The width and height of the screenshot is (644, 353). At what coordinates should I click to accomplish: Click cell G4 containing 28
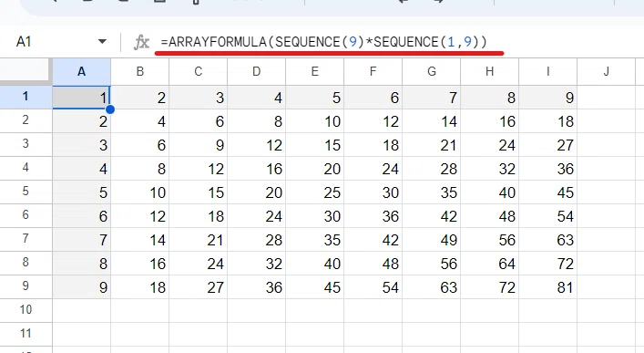tap(432, 168)
